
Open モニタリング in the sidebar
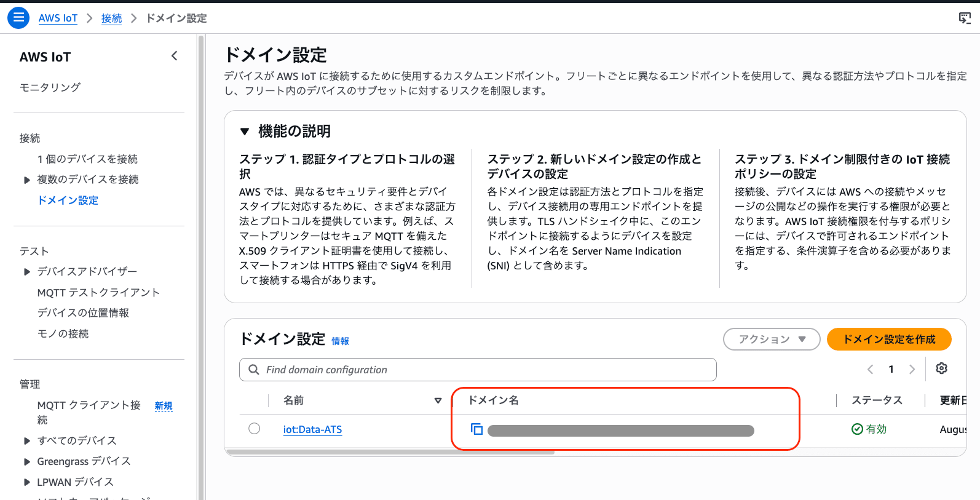(x=50, y=87)
